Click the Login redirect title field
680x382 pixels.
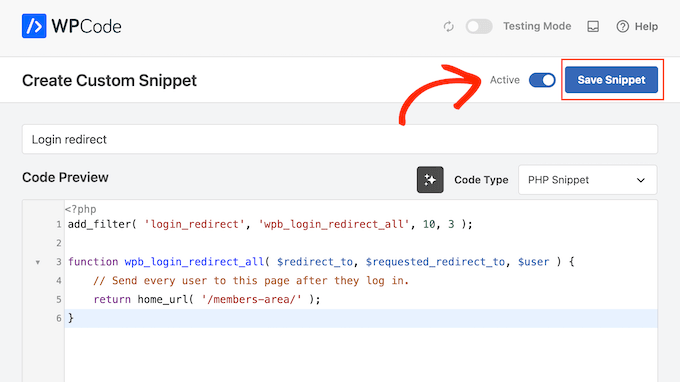(x=340, y=139)
